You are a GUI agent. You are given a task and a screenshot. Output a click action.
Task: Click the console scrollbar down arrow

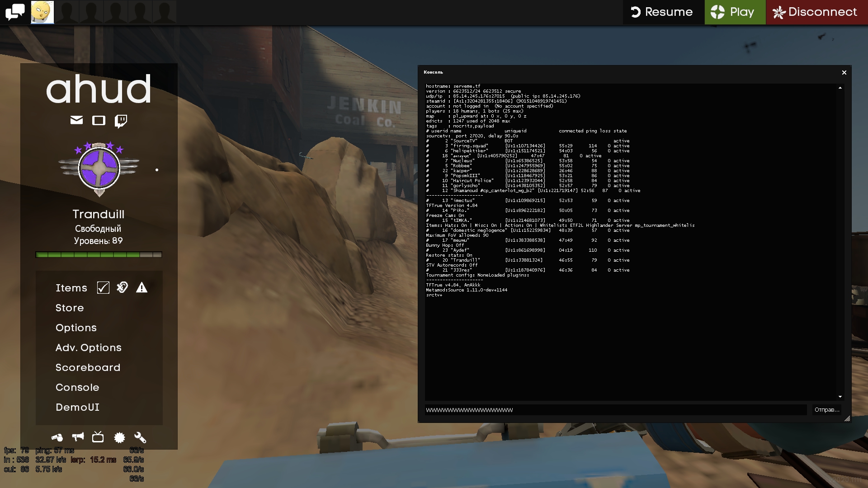point(840,397)
